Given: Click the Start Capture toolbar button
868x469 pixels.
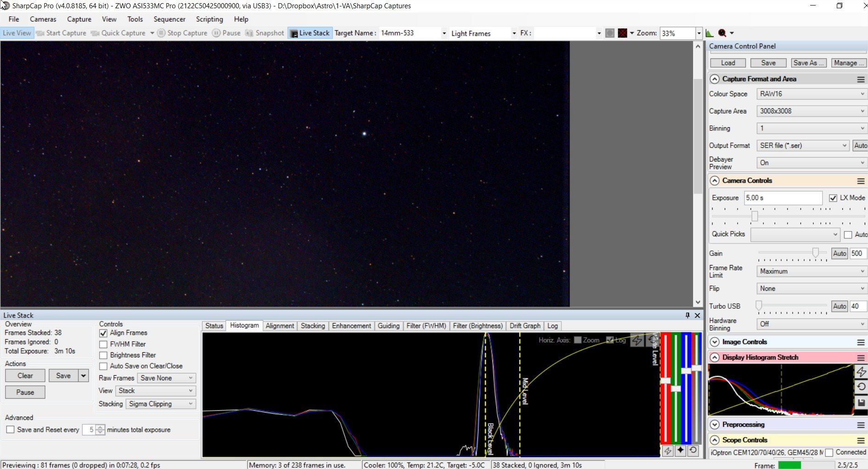Looking at the screenshot, I should tap(62, 33).
